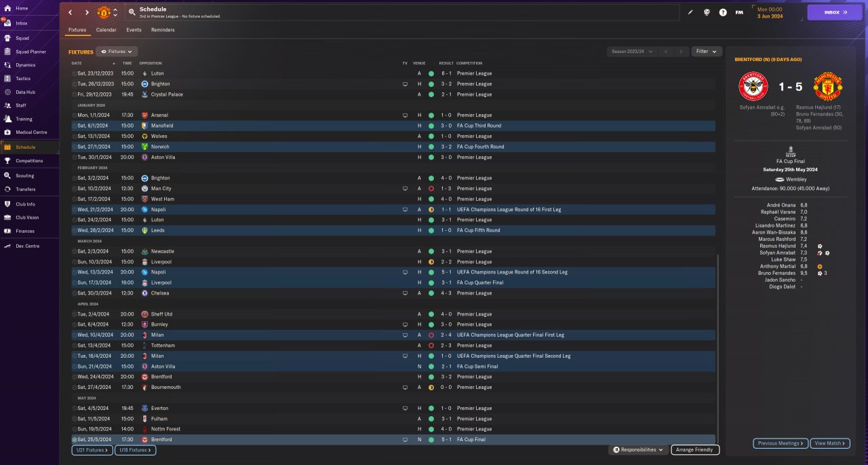Open the Season 2023/24 dropdown
Image resolution: width=868 pixels, height=465 pixels.
(x=632, y=52)
